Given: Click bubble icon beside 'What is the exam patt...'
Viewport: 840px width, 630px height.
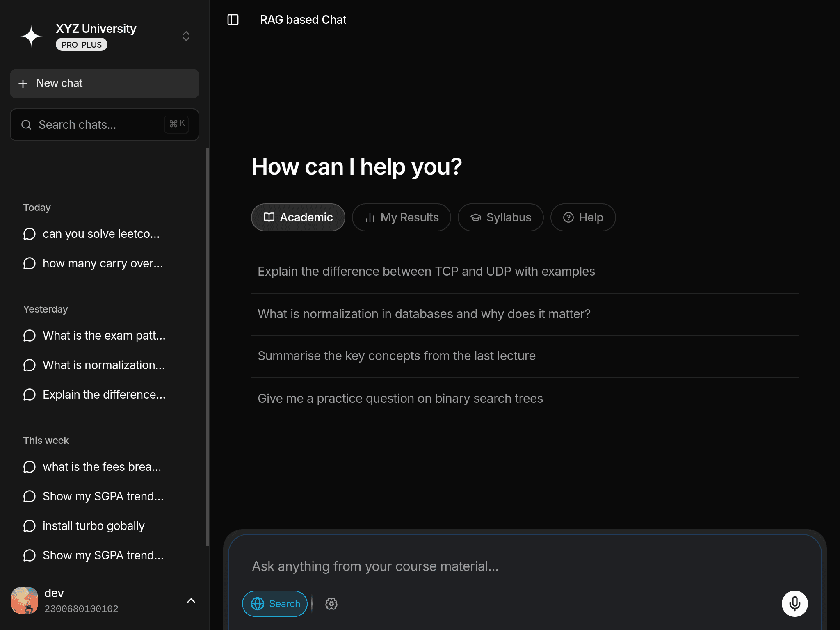Looking at the screenshot, I should point(30,336).
